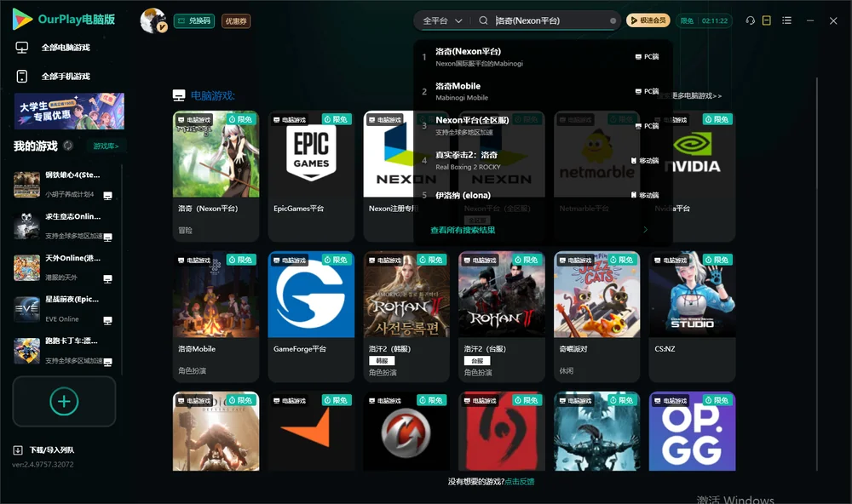This screenshot has width=852, height=504.
Task: Refresh the 我的游戏 list
Action: (x=68, y=146)
